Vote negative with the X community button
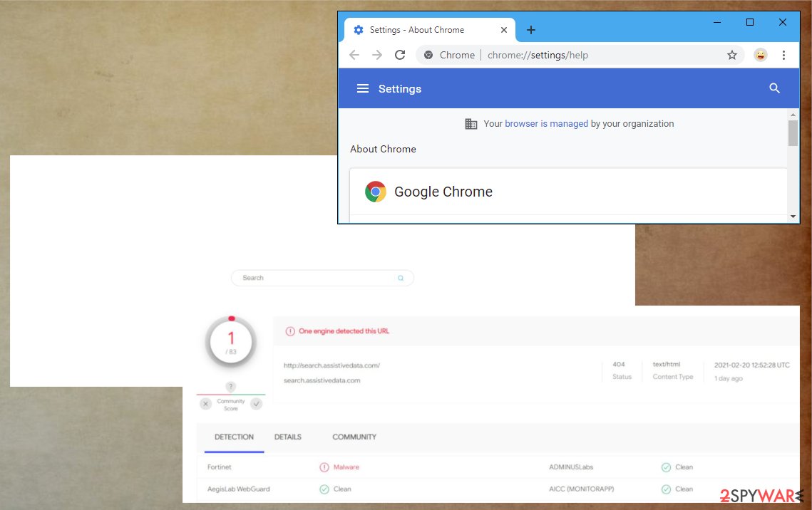Viewport: 812px width, 510px height. pyautogui.click(x=205, y=404)
